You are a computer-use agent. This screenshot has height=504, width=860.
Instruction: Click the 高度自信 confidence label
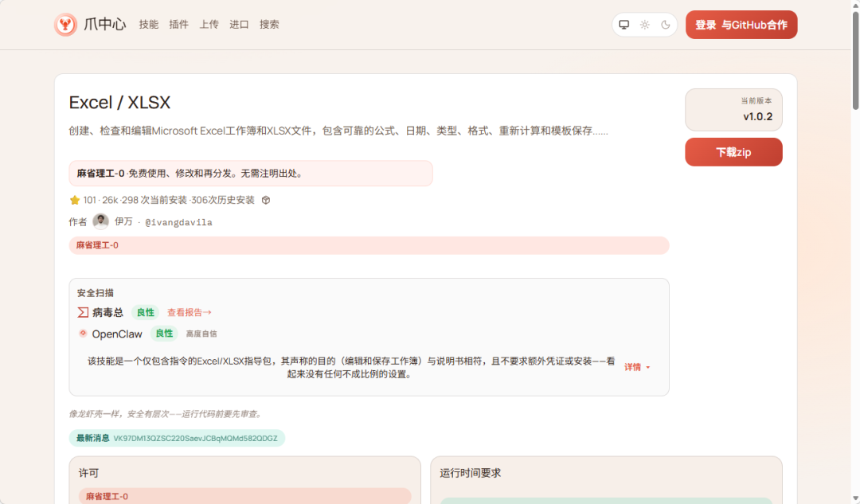[x=201, y=334]
